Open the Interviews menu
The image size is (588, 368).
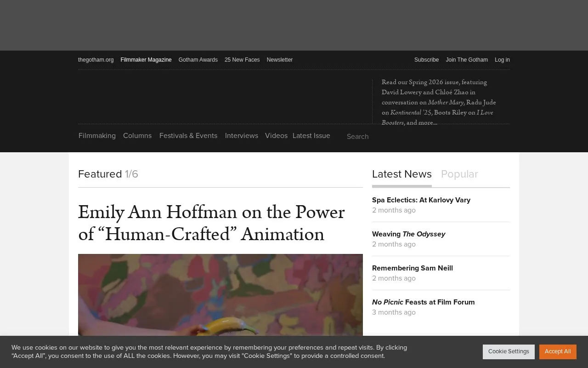tap(242, 136)
